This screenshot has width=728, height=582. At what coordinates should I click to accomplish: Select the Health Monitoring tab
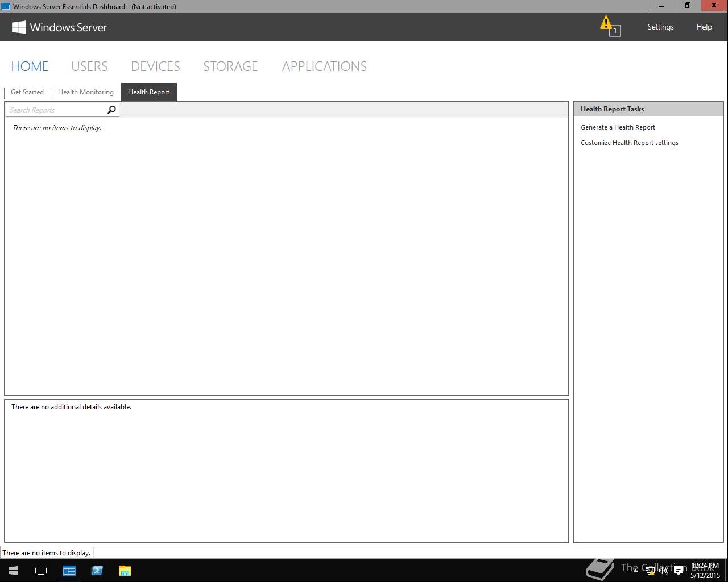[86, 92]
